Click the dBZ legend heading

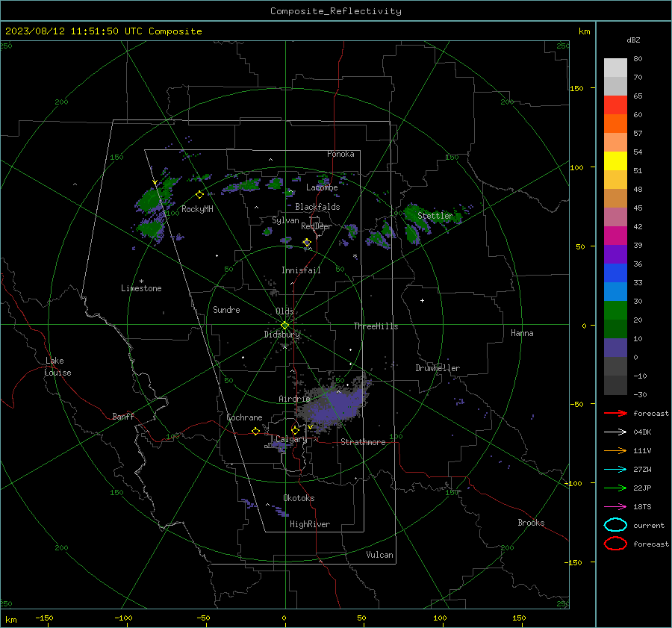point(633,40)
